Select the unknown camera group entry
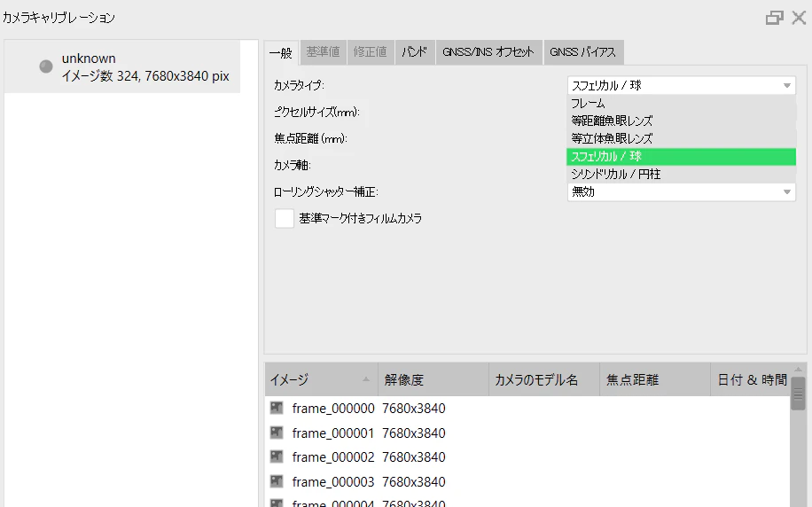812x507 pixels. (122, 66)
